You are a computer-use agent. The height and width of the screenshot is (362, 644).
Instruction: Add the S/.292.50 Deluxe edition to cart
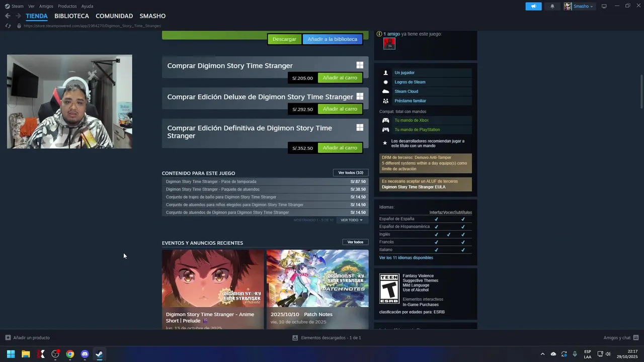click(x=340, y=109)
